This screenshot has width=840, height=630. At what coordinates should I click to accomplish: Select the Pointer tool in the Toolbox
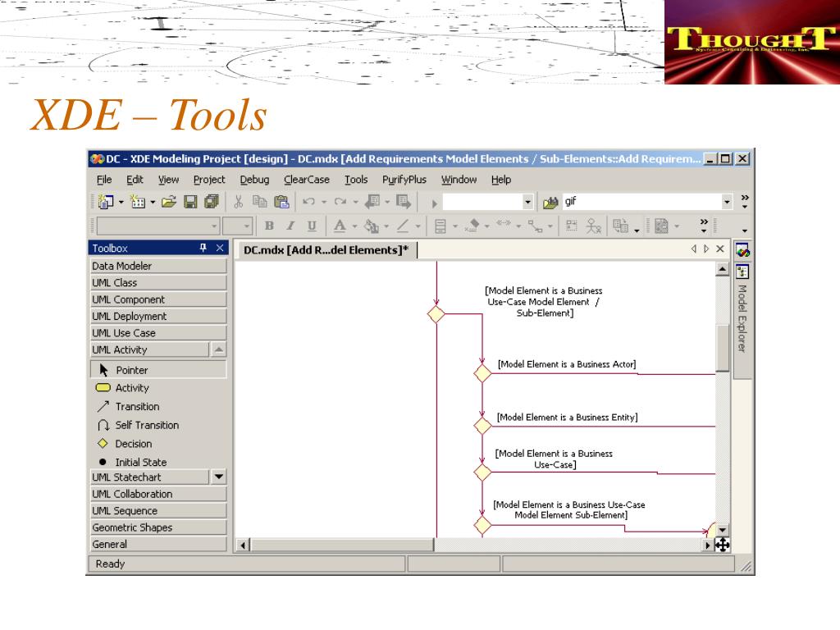[158, 370]
